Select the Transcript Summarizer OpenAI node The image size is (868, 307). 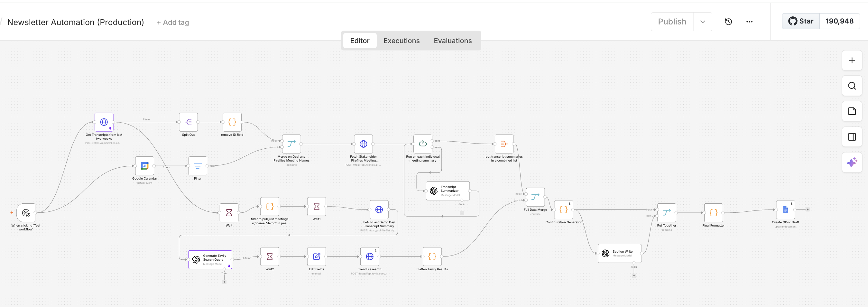click(448, 191)
